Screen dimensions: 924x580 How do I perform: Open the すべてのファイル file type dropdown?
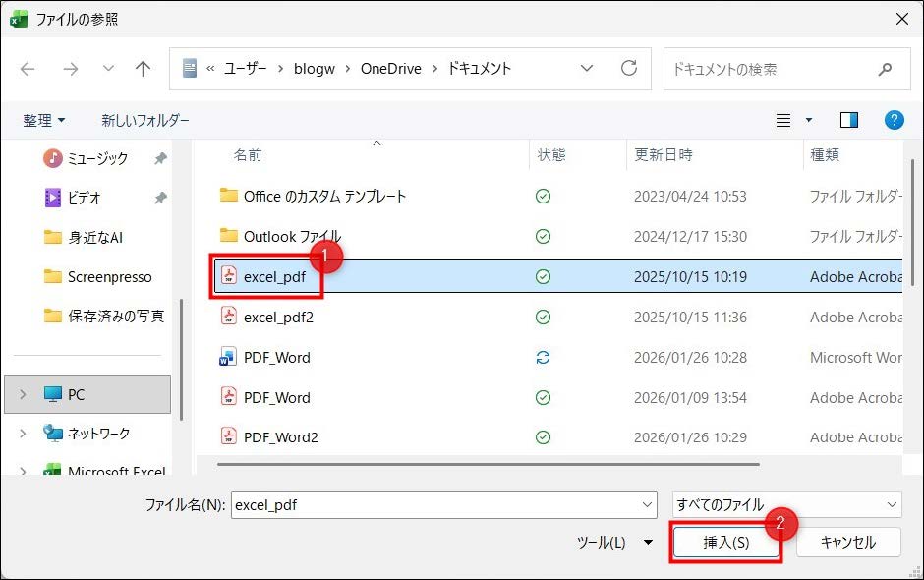click(x=785, y=504)
